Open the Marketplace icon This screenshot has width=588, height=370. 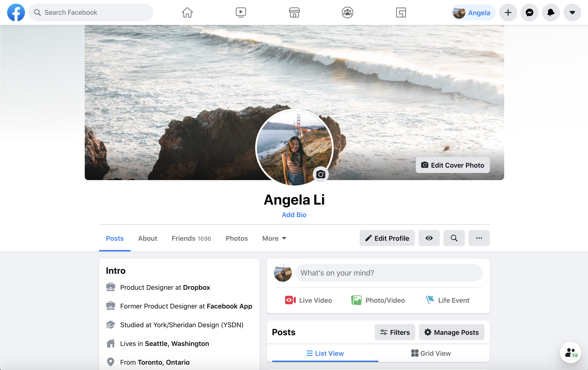(x=294, y=12)
